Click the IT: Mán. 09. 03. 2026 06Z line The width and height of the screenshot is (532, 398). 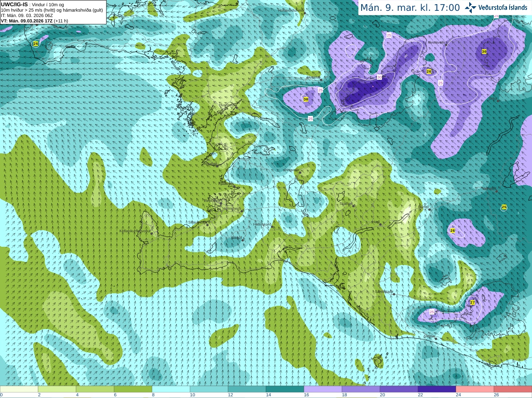pyautogui.click(x=27, y=15)
